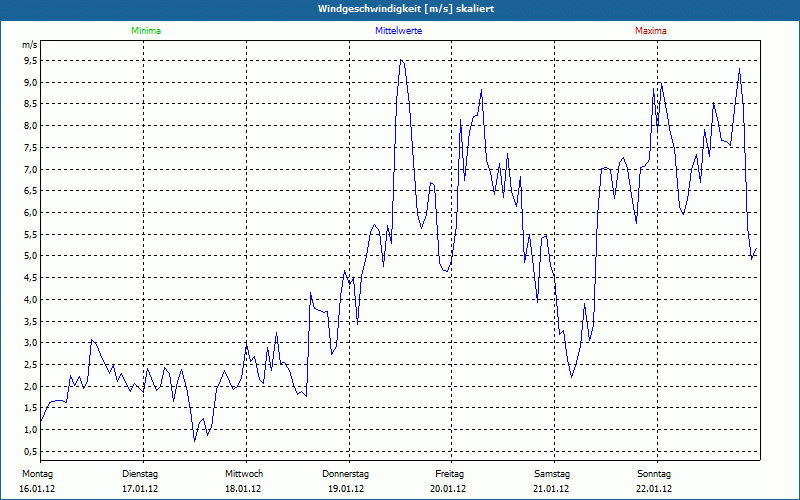800x500 pixels.
Task: Click the 0,5 y-axis value
Action: click(x=30, y=451)
